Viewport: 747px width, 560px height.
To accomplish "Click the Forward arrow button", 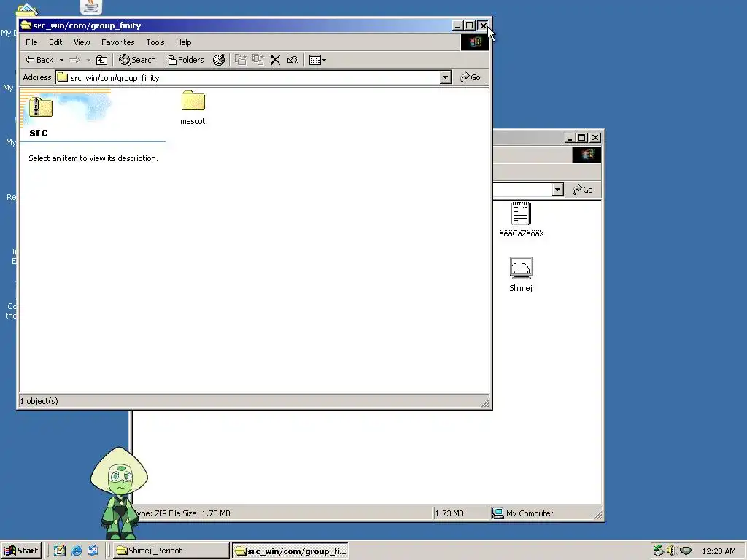I will (x=74, y=60).
